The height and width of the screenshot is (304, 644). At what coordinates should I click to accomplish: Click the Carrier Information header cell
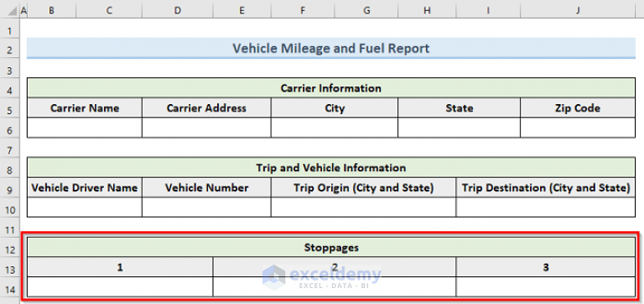pyautogui.click(x=331, y=88)
